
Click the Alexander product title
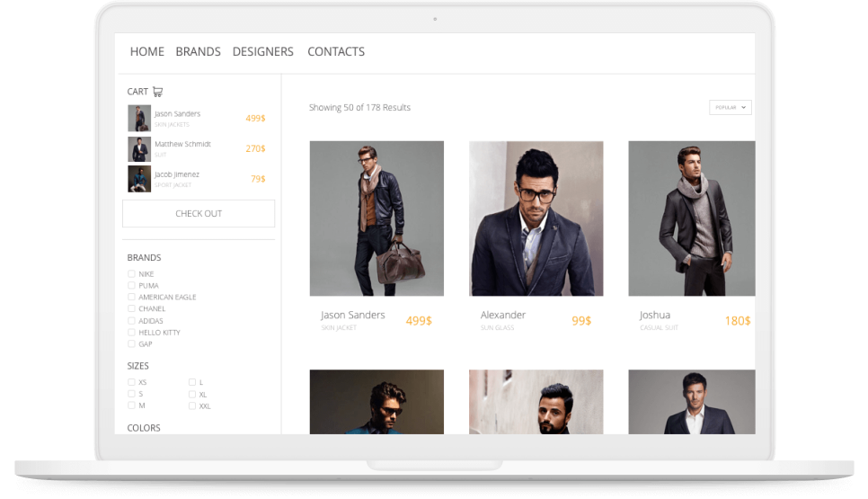tap(502, 315)
